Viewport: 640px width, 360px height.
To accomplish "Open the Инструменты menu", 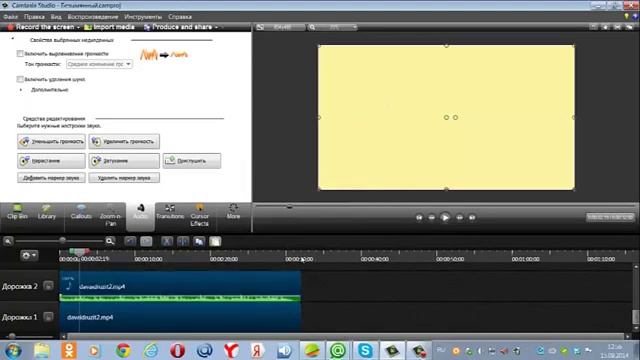I will click(143, 17).
